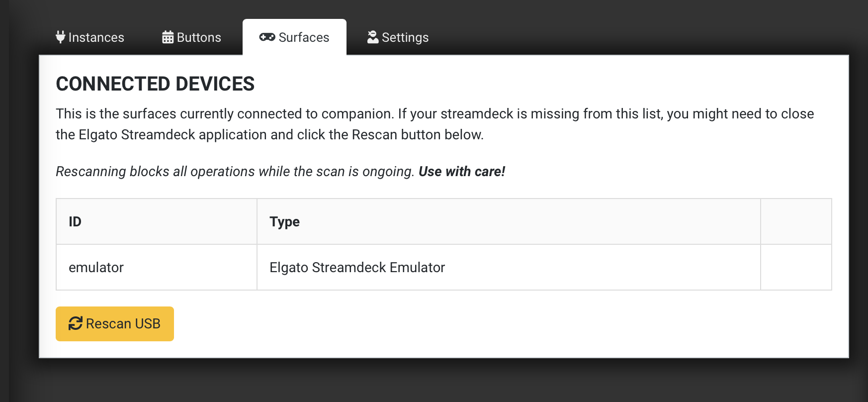
Task: Click the calendar grid icon beside Buttons
Action: click(168, 37)
